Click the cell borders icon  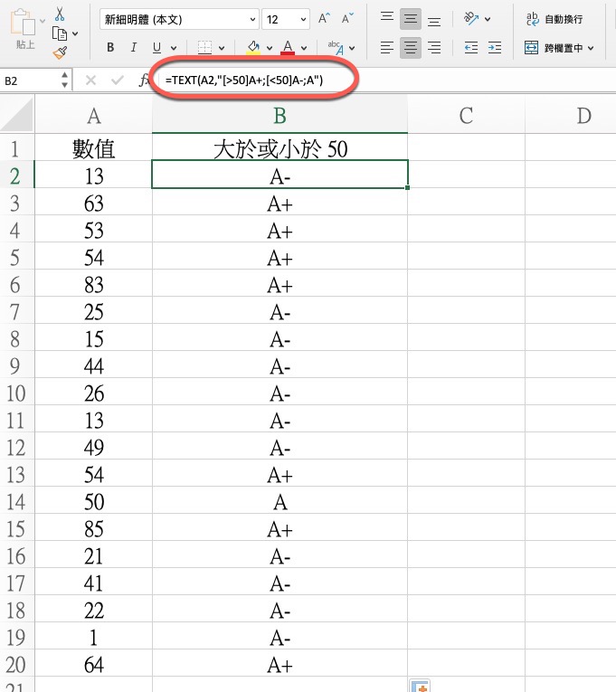204,47
